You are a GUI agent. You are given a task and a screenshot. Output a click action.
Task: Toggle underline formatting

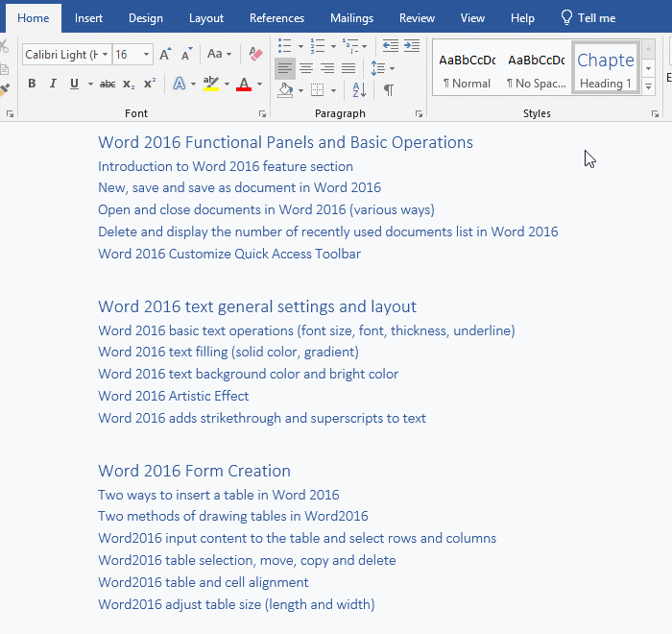(74, 84)
